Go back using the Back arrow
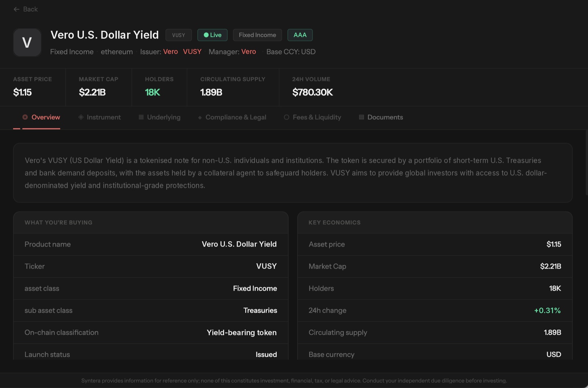588x388 pixels. tap(16, 9)
